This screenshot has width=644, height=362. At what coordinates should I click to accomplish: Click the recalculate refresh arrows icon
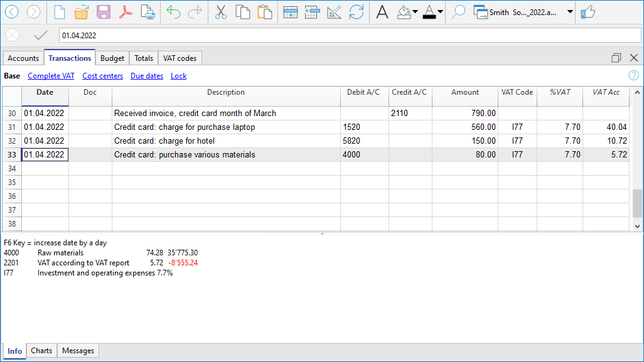pos(357,12)
